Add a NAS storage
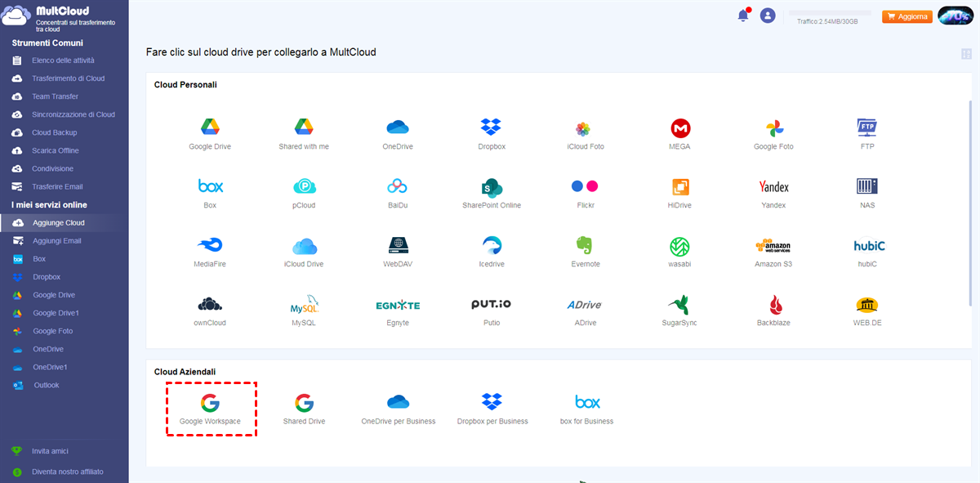 pos(866,186)
